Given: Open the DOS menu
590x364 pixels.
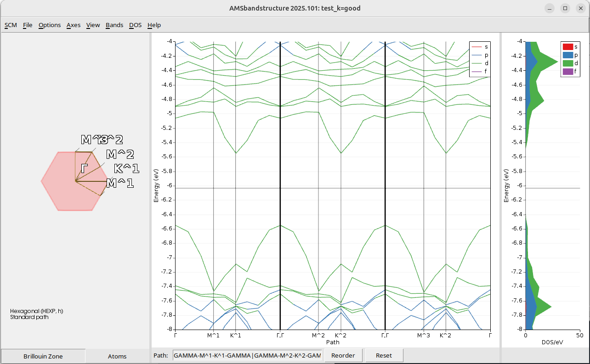Looking at the screenshot, I should point(135,25).
